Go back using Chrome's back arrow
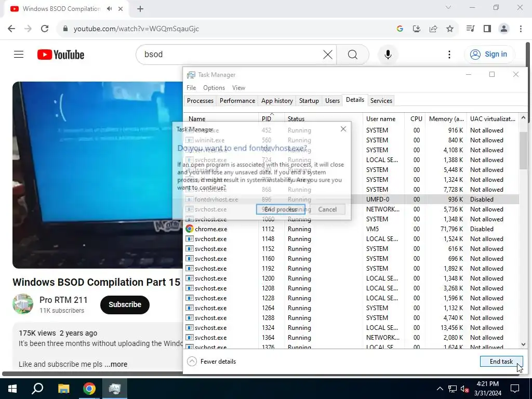 [11, 29]
